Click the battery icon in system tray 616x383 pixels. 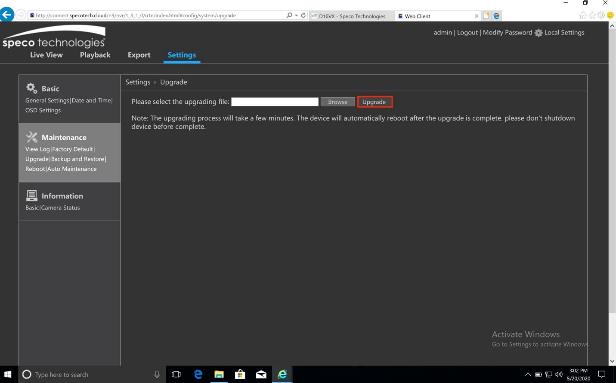coord(539,374)
